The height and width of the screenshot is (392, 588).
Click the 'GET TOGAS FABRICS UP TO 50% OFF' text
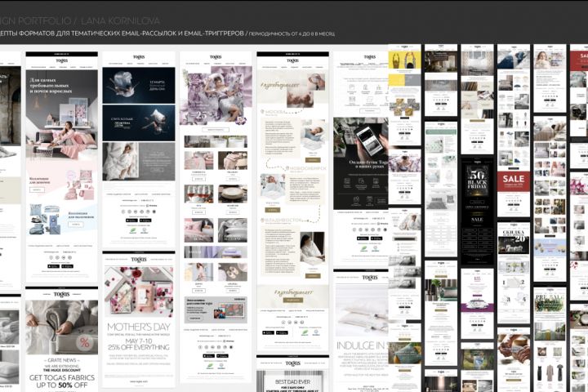tap(62, 381)
